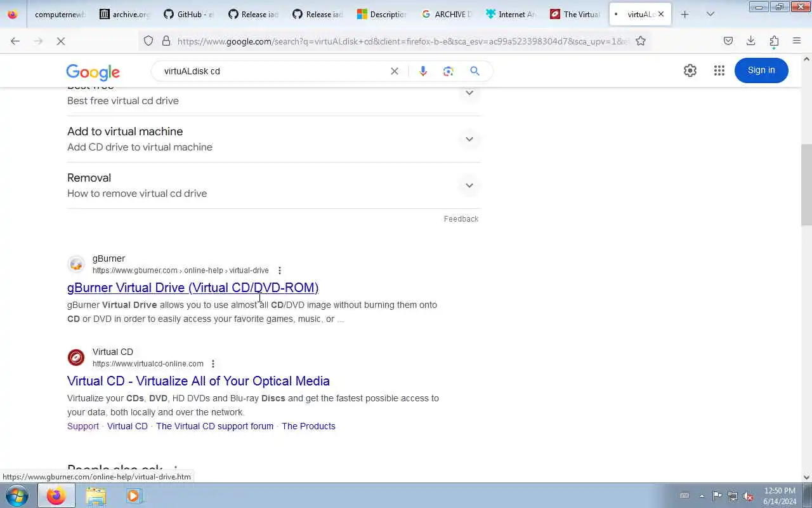Image resolution: width=812 pixels, height=508 pixels.
Task: List all tabs with the chevron dropdown
Action: pyautogui.click(x=710, y=14)
